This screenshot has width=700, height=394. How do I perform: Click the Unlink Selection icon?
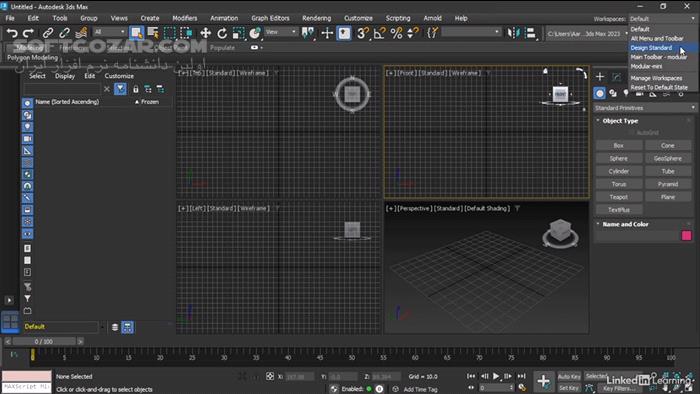tap(64, 33)
